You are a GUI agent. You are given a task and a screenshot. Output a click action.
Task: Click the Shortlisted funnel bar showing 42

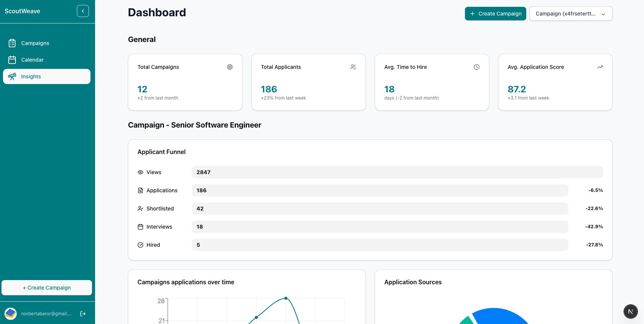pyautogui.click(x=380, y=209)
